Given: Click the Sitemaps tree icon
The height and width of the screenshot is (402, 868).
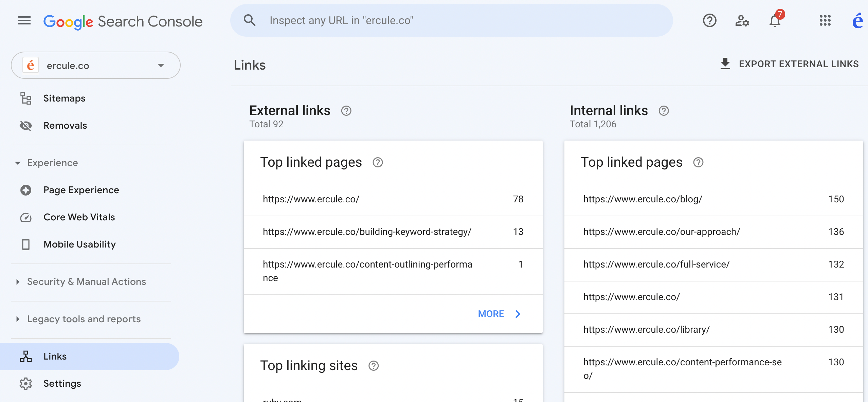Looking at the screenshot, I should (x=26, y=98).
